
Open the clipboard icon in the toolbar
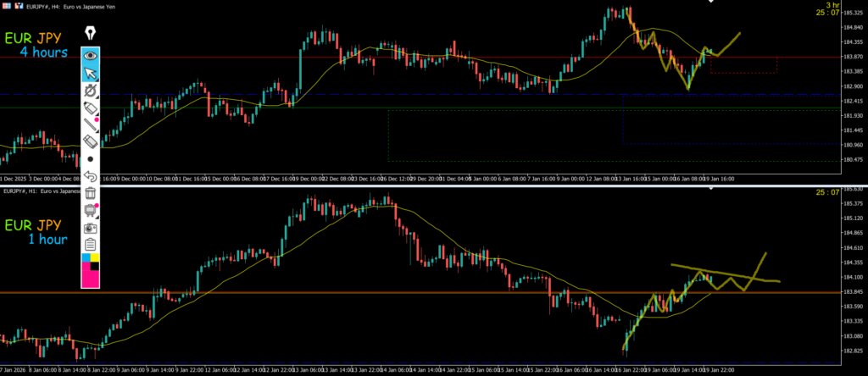click(x=90, y=245)
